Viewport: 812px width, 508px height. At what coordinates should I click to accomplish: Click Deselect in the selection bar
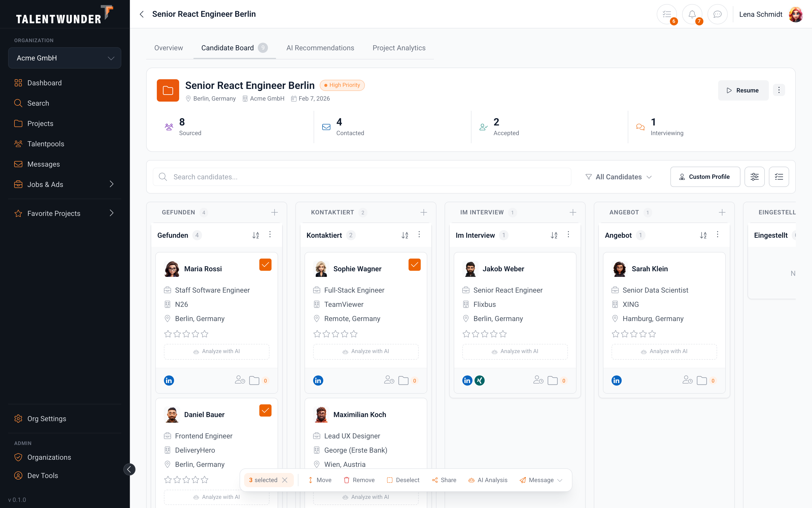coord(403,480)
